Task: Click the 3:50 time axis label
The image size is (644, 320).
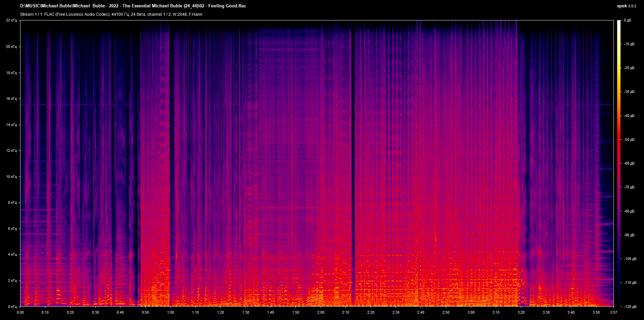Action: coord(596,312)
